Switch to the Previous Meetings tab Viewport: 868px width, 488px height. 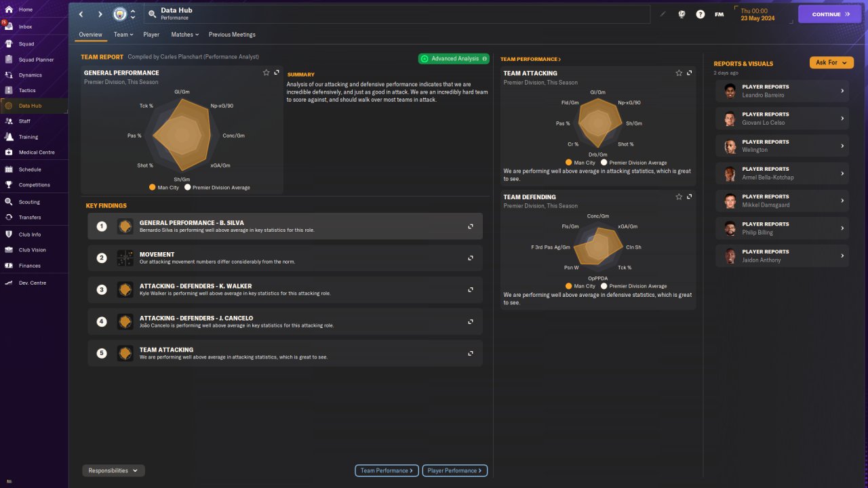[232, 35]
